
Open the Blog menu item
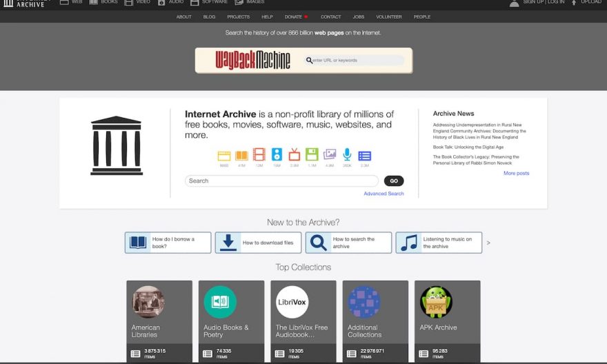tap(209, 17)
